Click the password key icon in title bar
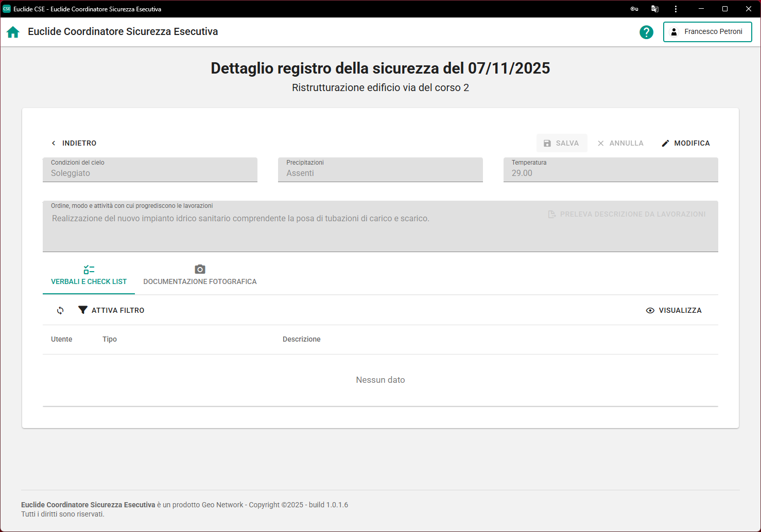761x532 pixels. [634, 9]
